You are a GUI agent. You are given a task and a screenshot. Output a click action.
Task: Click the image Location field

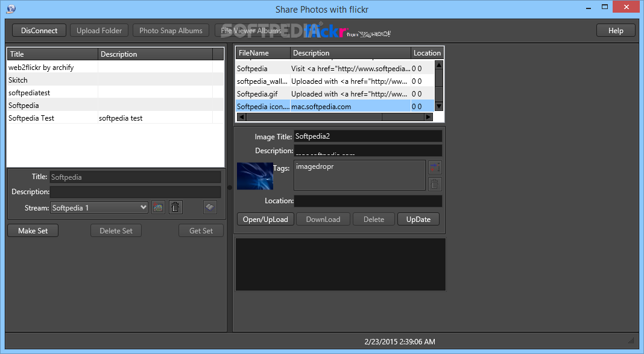368,201
